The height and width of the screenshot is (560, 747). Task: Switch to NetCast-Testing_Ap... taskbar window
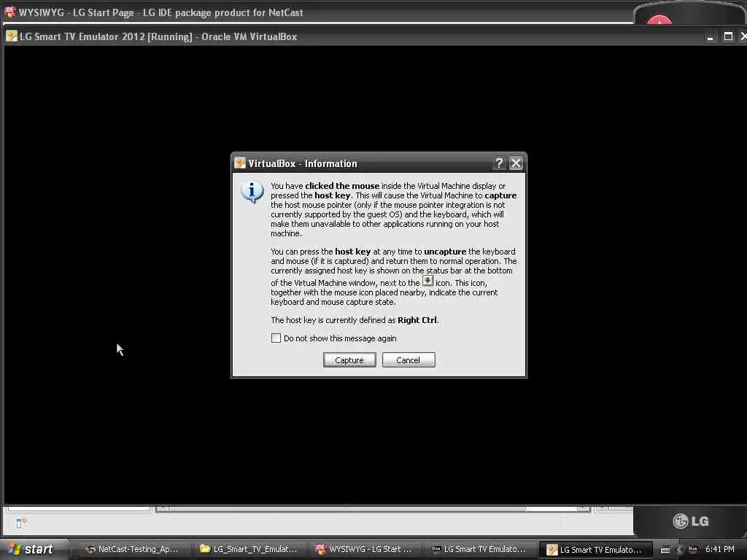[x=132, y=550]
